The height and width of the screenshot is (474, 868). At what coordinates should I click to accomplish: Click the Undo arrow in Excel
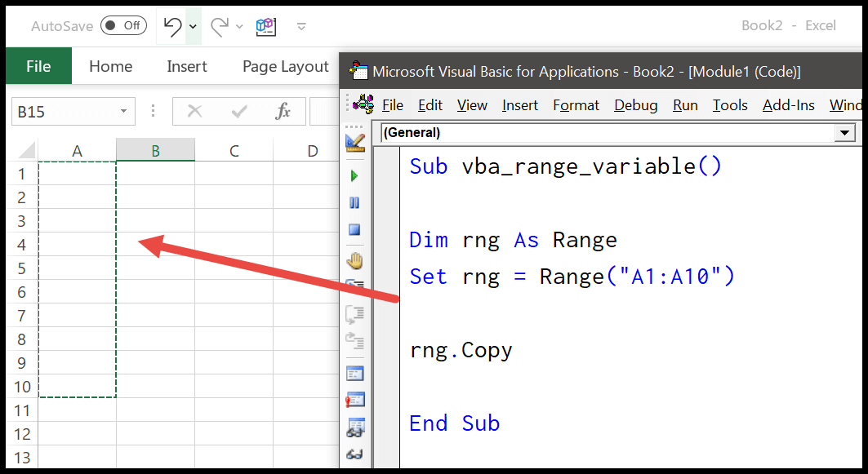(x=174, y=25)
